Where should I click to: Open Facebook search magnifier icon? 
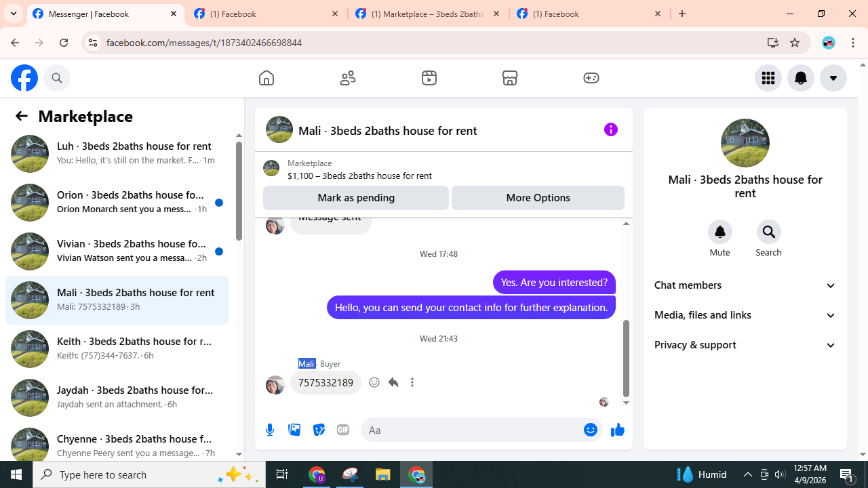pos(57,78)
